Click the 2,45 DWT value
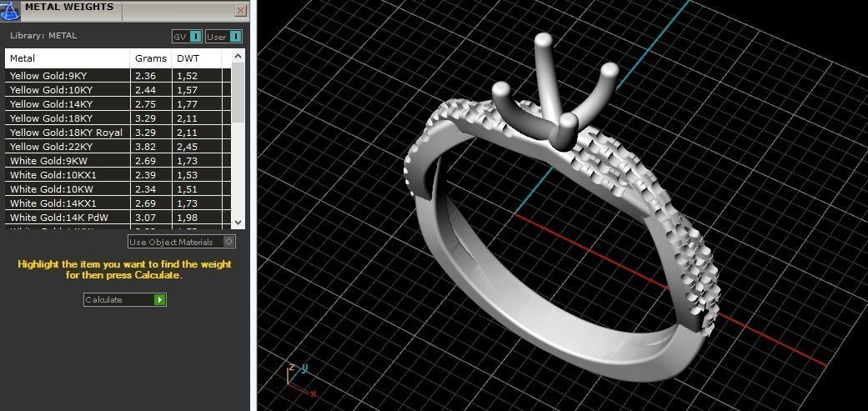Viewport: 868px width, 411px height. point(187,147)
